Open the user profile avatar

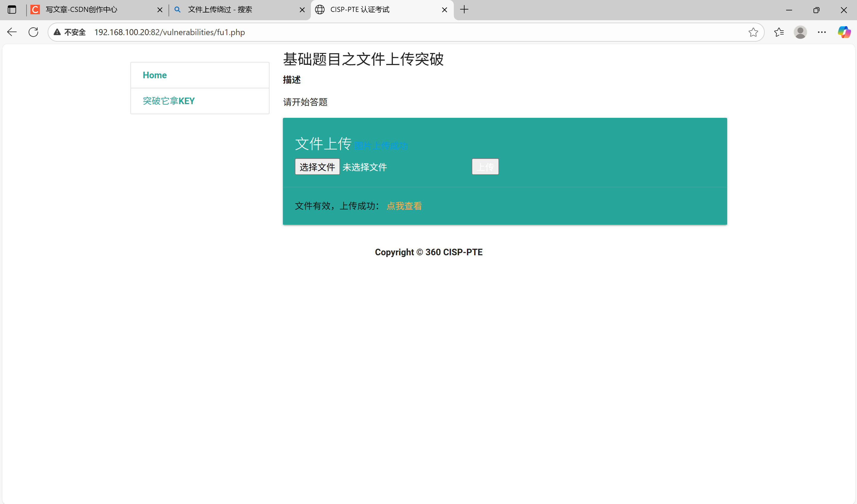click(800, 32)
